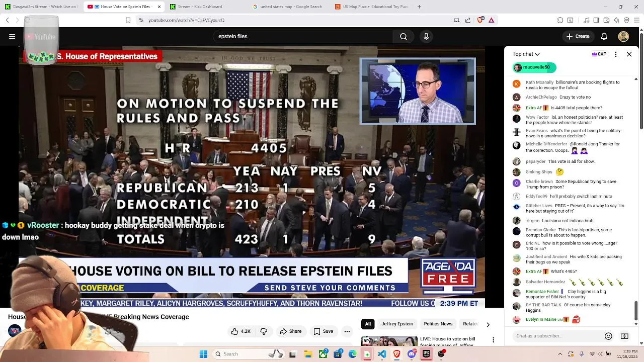Switch to the Stream - Kick Dashboard tab

point(206,7)
